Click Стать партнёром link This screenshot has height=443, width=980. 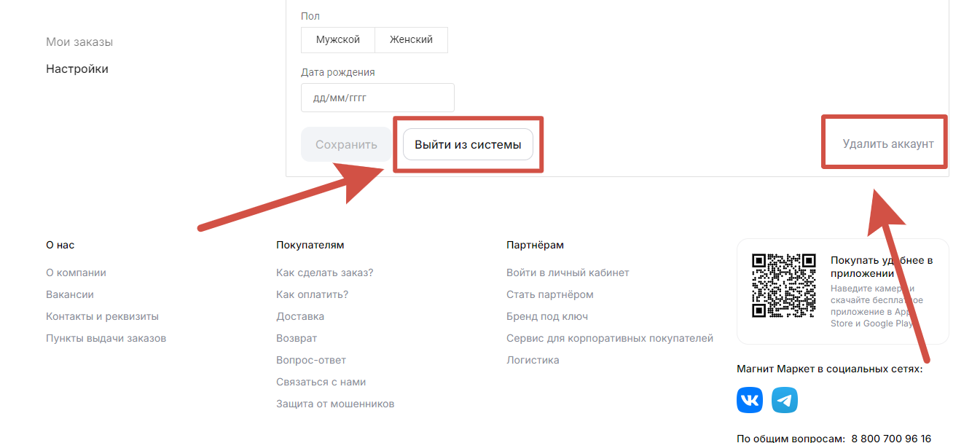coord(549,294)
